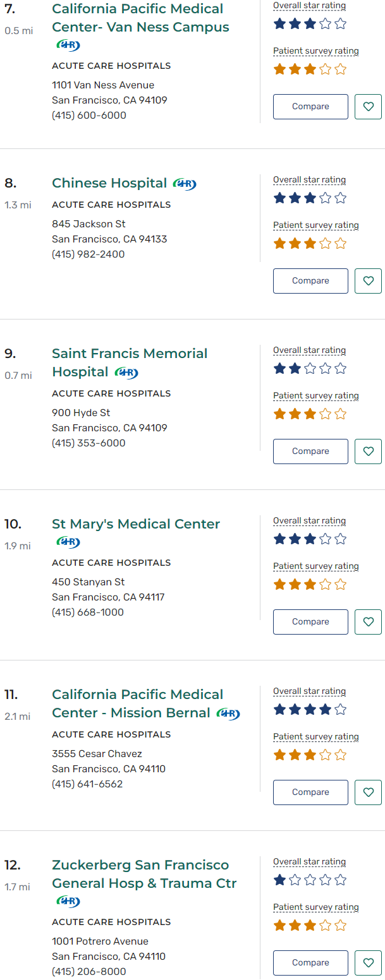Open Chinese Hospital details page
385x980 pixels.
[109, 183]
